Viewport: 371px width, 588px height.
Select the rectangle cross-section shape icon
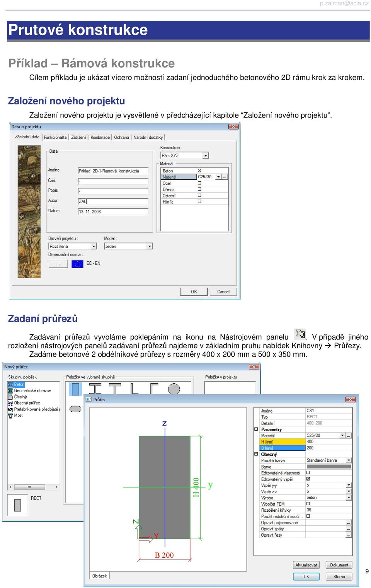point(75,389)
